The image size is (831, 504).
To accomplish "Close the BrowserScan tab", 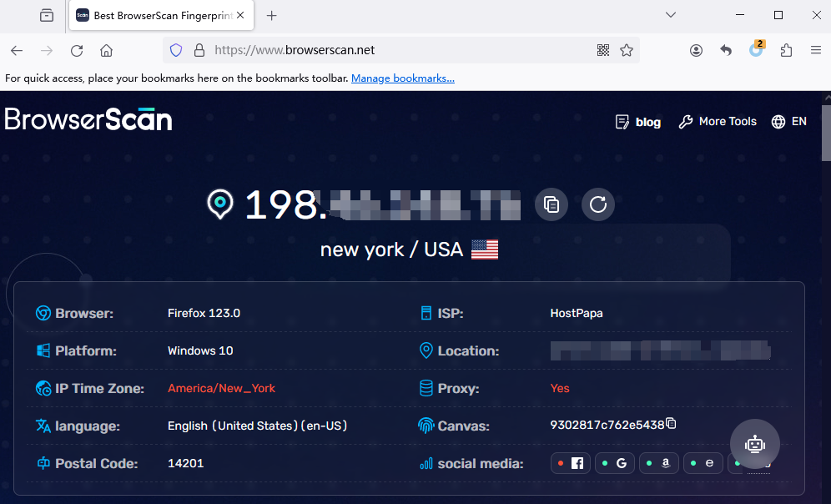I will click(x=240, y=15).
